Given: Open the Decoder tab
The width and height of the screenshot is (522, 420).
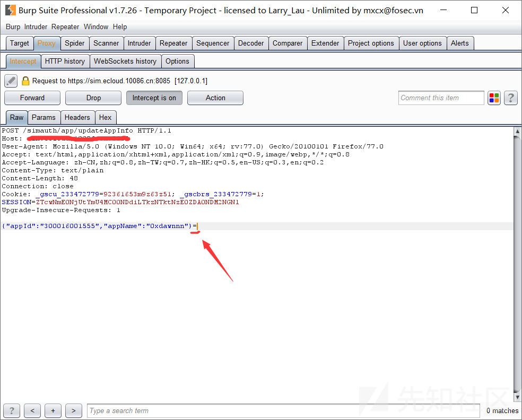Looking at the screenshot, I should [x=251, y=43].
